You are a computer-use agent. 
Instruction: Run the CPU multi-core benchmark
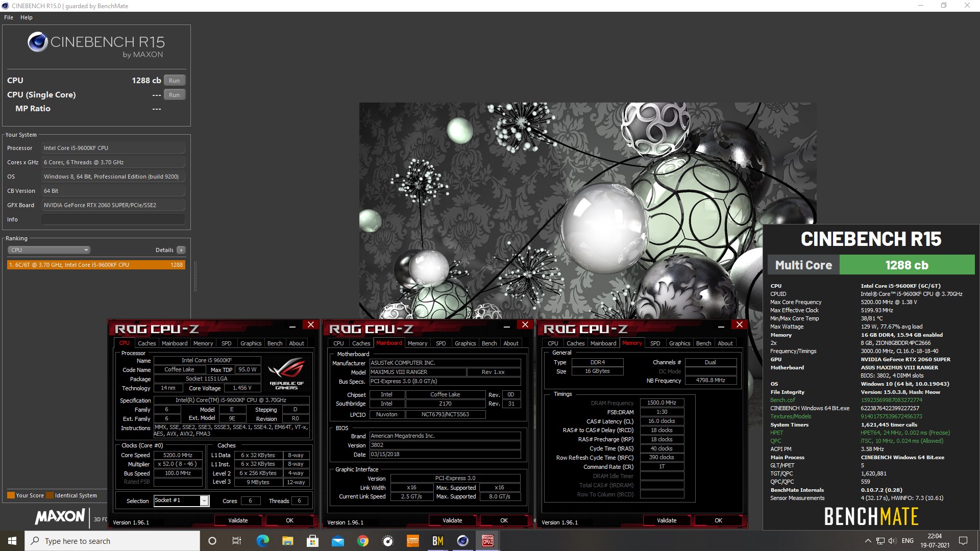pos(174,81)
